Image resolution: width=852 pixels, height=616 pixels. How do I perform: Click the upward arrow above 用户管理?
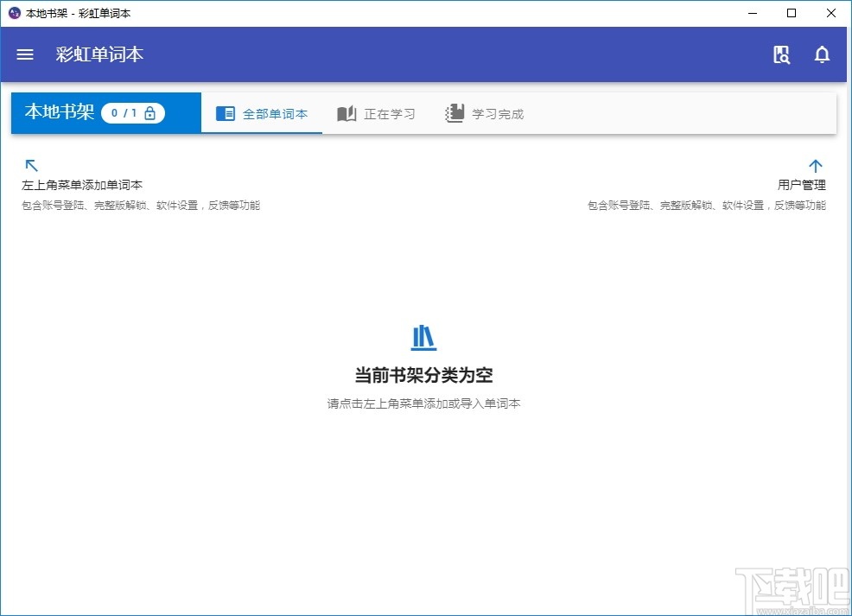pos(816,166)
